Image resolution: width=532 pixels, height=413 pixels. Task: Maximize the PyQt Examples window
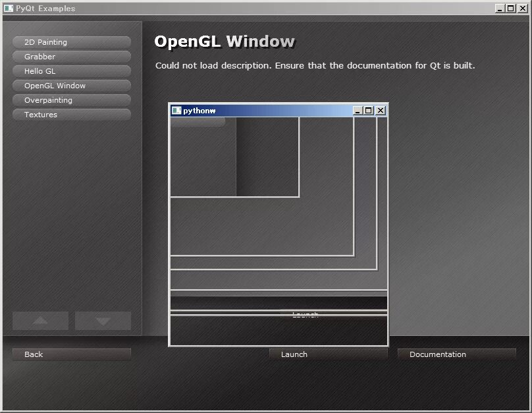click(511, 9)
